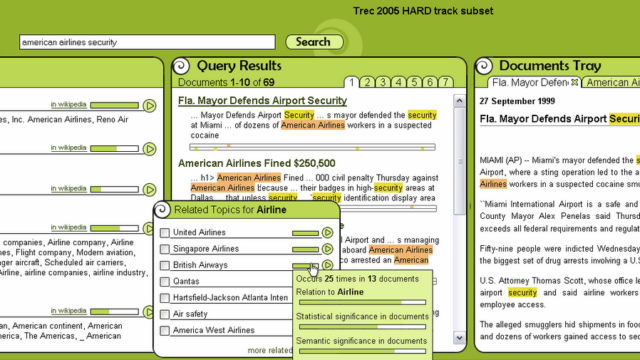640x360 pixels.
Task: Click 'more related' link in the popup
Action: 270,350
